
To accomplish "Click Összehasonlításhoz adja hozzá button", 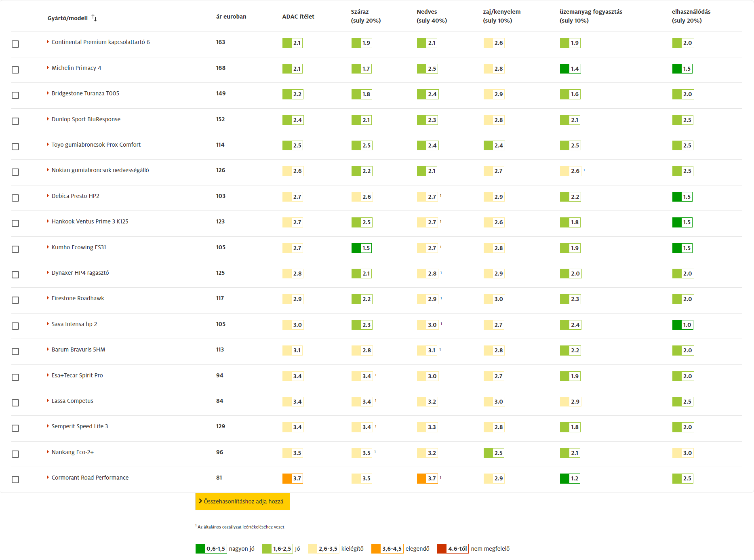I will (x=242, y=501).
